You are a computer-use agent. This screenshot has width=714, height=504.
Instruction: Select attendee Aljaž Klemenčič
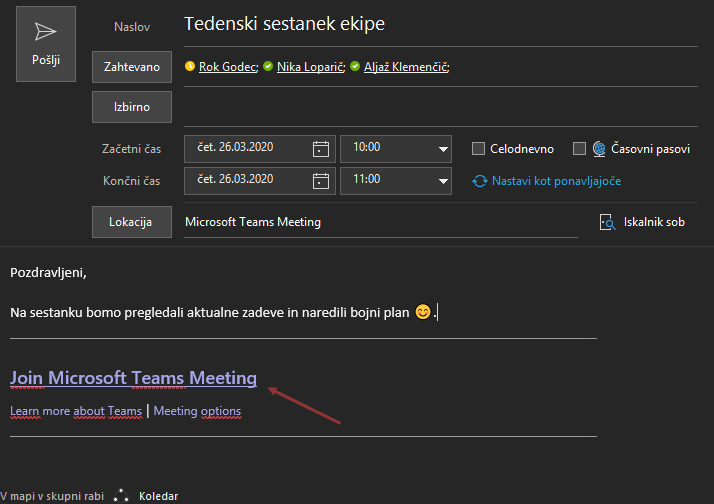click(407, 67)
